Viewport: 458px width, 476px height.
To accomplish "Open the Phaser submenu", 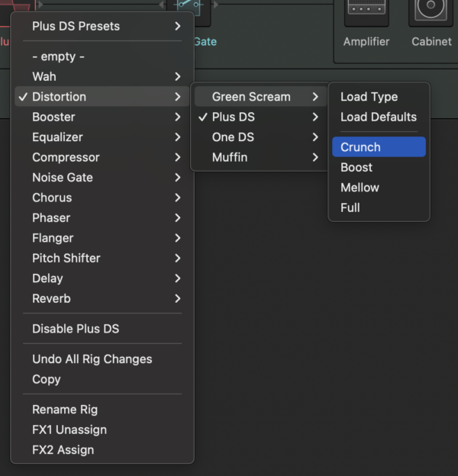I will click(x=102, y=218).
